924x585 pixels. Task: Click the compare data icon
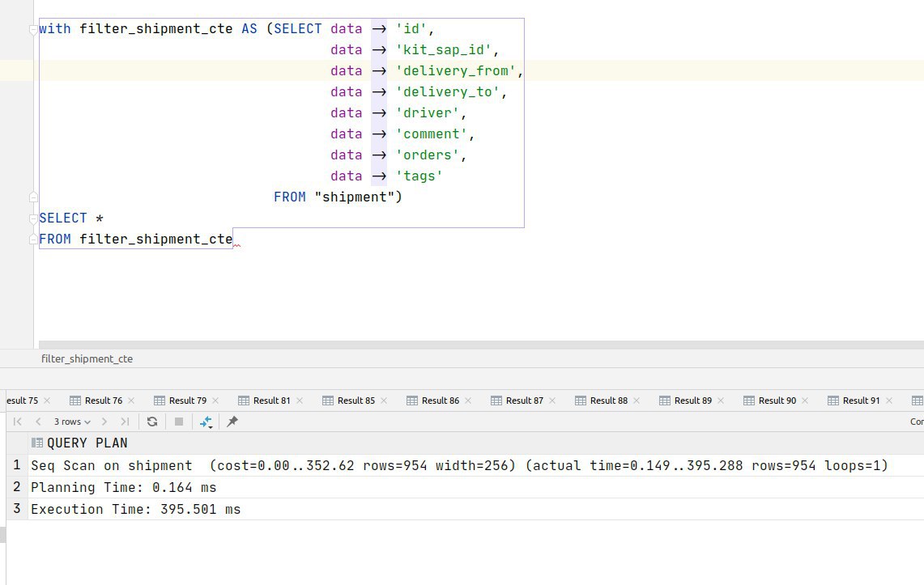coord(207,422)
